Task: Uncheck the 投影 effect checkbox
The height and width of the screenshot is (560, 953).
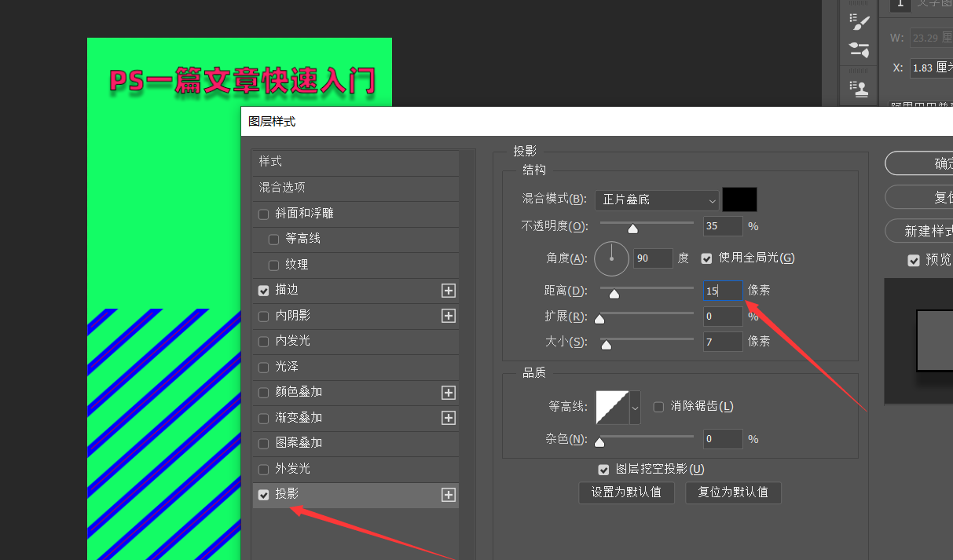Action: click(x=264, y=495)
